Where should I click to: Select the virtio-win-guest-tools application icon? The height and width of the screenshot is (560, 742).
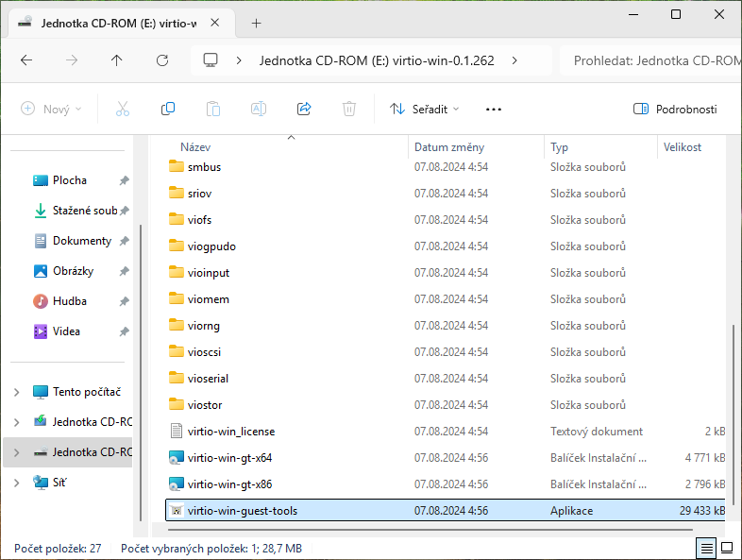177,510
